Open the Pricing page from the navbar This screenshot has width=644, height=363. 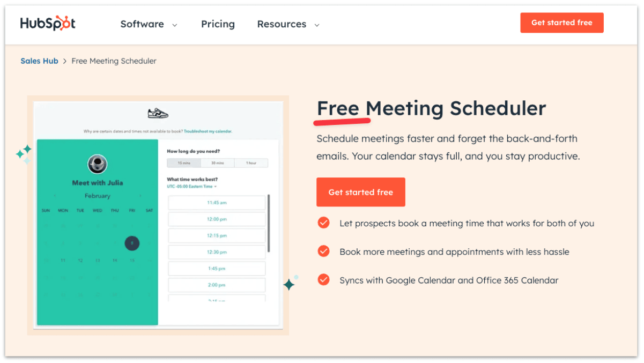218,24
